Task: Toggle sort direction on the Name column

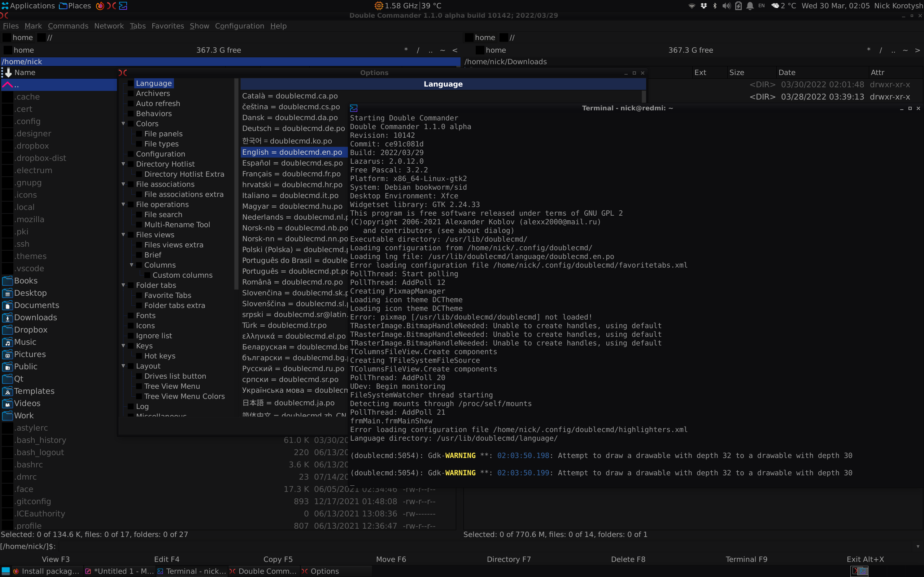Action: [26, 72]
